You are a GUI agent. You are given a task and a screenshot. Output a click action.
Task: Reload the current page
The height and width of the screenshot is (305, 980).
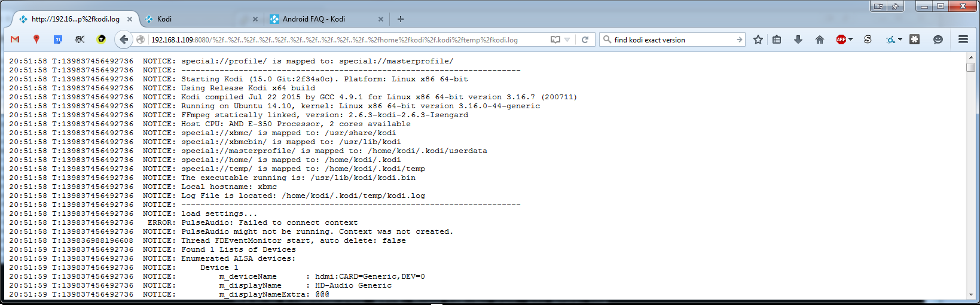585,39
